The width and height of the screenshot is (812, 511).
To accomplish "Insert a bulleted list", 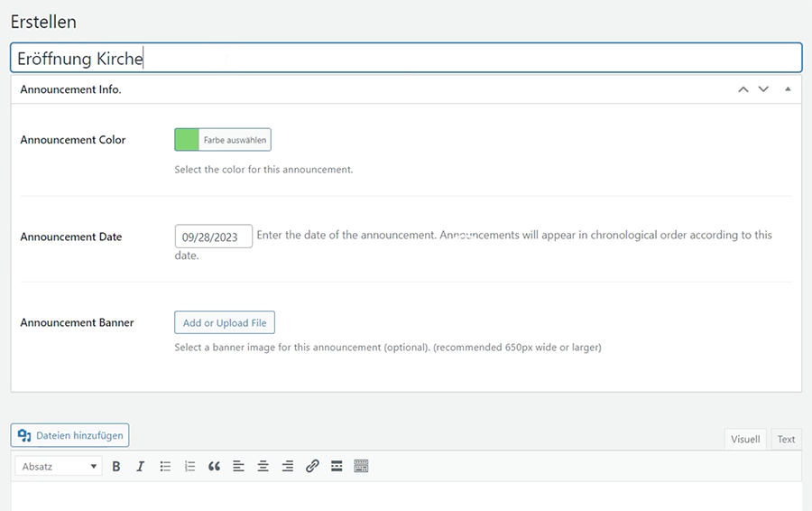I will (165, 466).
